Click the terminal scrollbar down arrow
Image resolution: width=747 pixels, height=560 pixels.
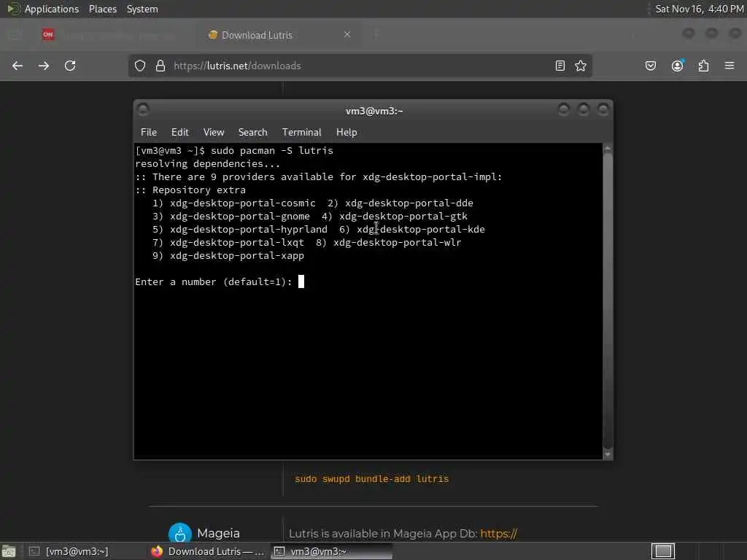(608, 454)
